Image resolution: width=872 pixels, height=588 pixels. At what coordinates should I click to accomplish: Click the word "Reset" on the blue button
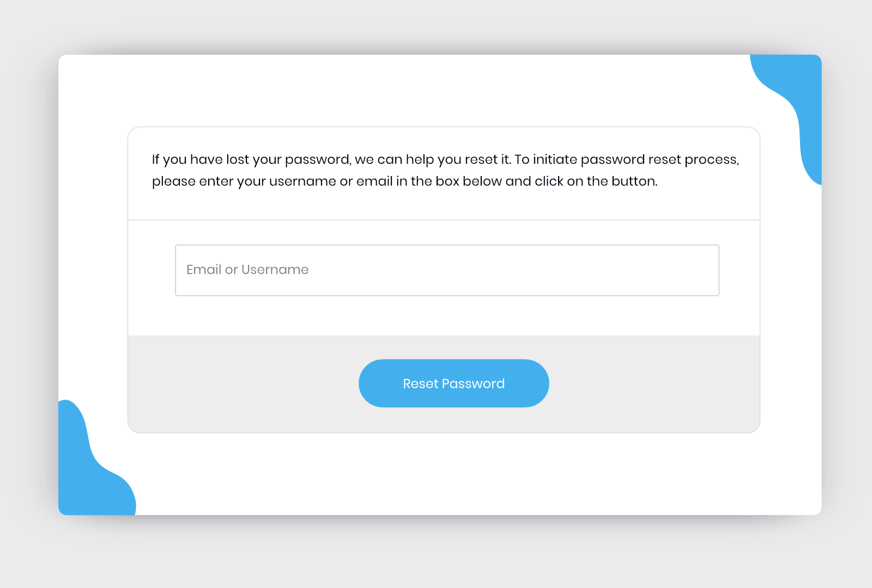(x=420, y=384)
